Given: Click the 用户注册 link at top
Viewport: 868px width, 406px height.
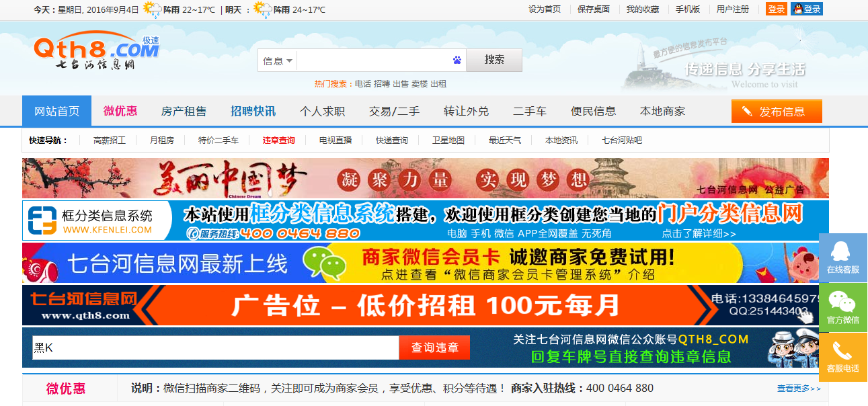Looking at the screenshot, I should point(732,9).
